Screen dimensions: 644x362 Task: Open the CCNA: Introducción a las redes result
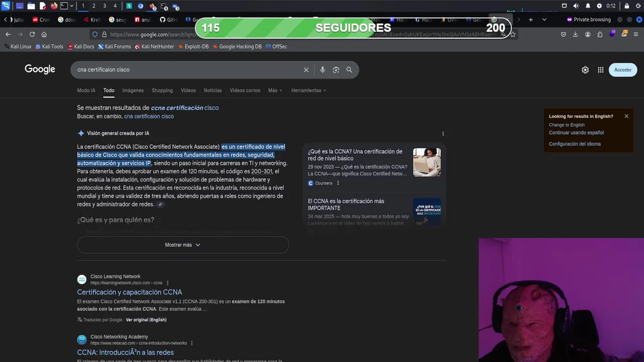(x=125, y=352)
